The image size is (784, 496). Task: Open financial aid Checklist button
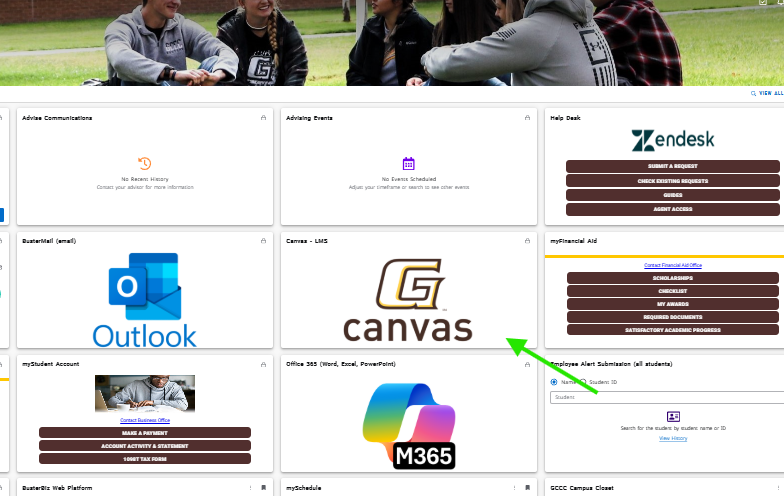coord(672,291)
